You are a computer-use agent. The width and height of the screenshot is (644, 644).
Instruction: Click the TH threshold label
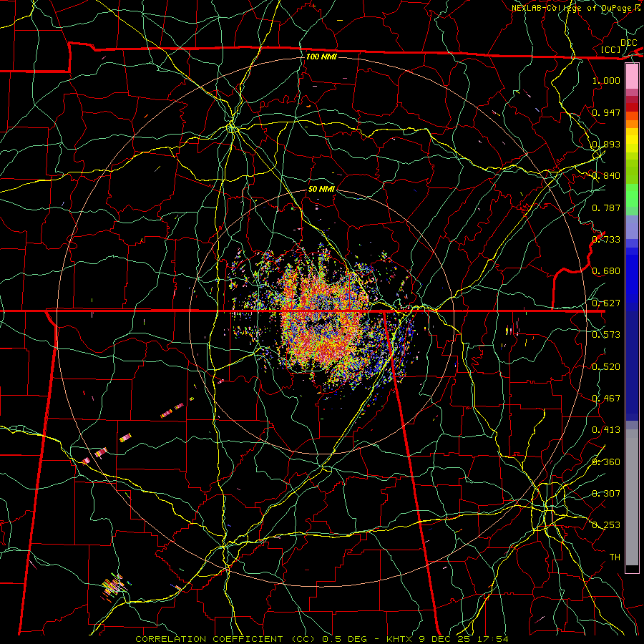(615, 557)
